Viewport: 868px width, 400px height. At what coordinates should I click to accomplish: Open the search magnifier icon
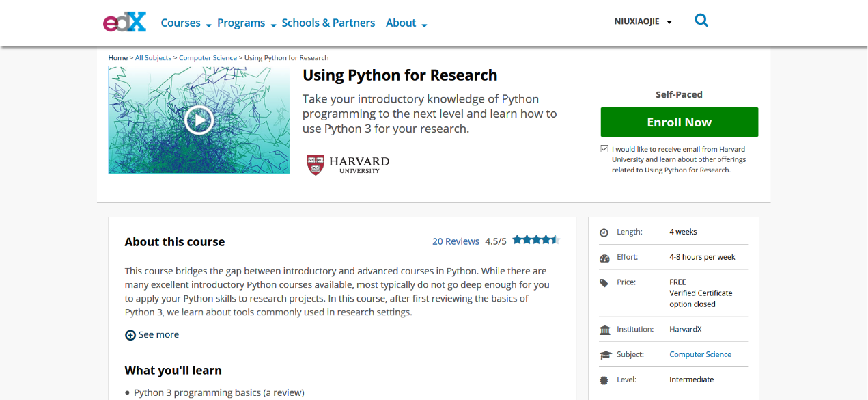[701, 21]
